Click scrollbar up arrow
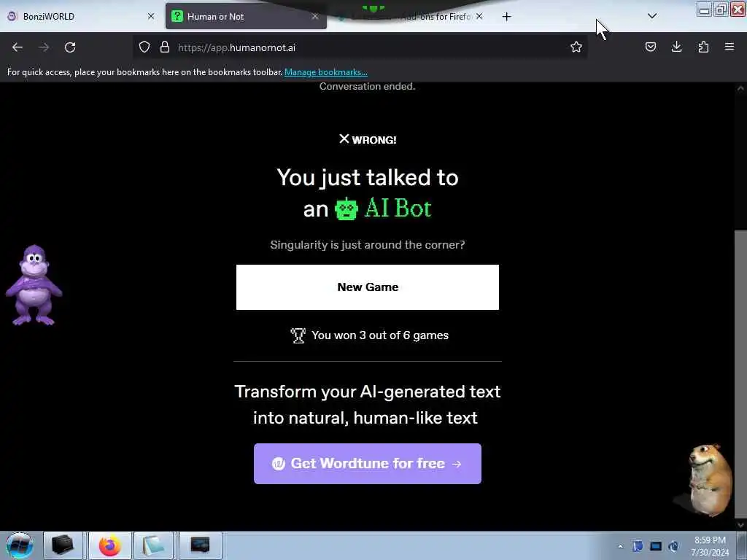This screenshot has height=560, width=747. [740, 88]
